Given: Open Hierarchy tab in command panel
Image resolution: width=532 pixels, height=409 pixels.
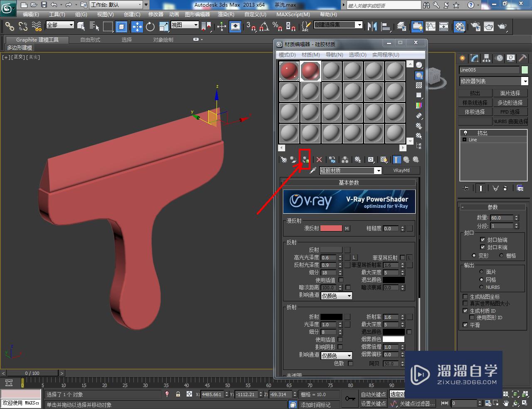Looking at the screenshot, I should pos(486,58).
